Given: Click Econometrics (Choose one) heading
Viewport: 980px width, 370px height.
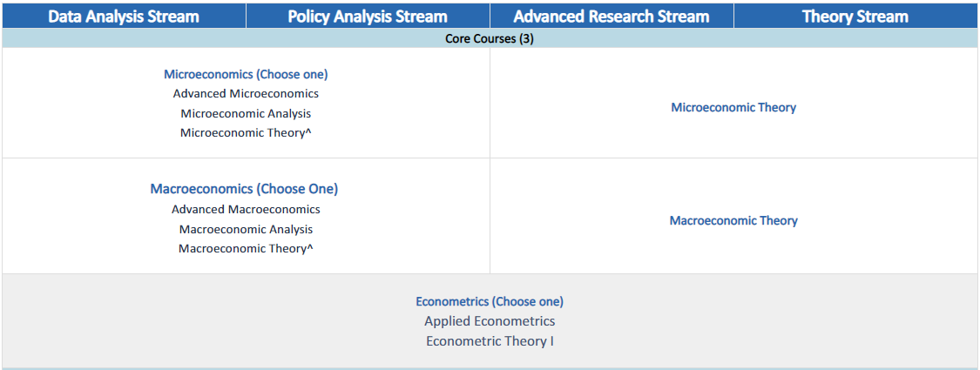Looking at the screenshot, I should pos(490,301).
